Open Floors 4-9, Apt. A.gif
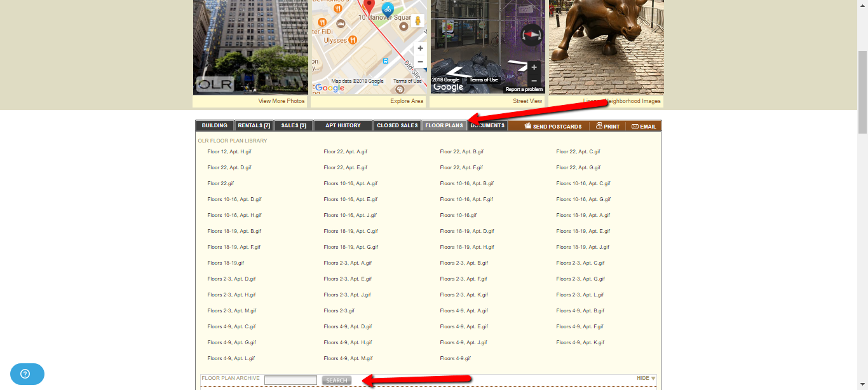 [x=464, y=310]
